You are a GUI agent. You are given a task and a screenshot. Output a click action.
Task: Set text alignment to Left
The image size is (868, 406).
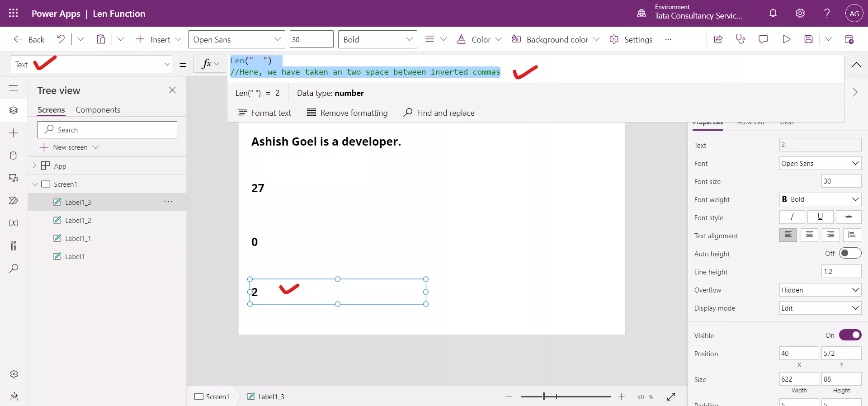tap(788, 235)
